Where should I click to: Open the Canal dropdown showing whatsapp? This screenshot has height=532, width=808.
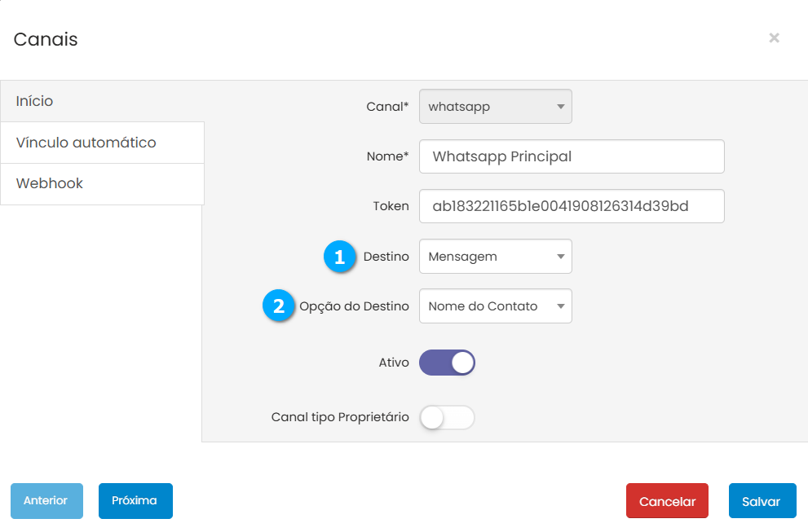(495, 107)
